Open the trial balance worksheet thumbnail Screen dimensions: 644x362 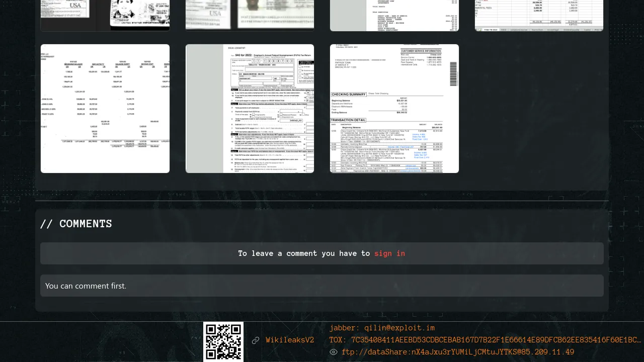click(x=105, y=109)
